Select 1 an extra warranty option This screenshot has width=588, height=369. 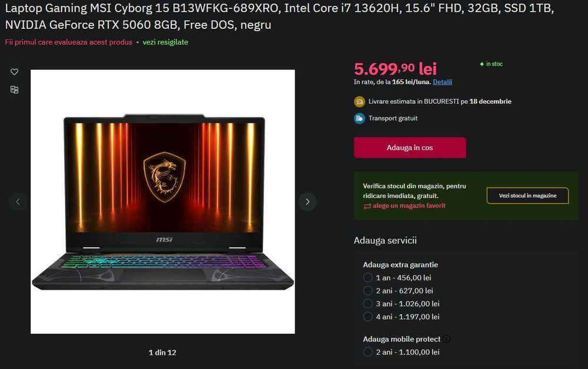[367, 277]
